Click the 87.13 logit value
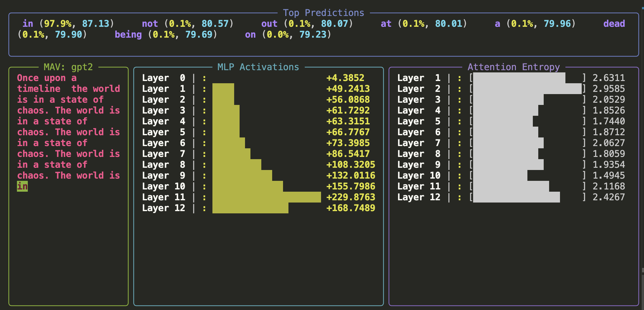The height and width of the screenshot is (310, 644). tap(96, 24)
